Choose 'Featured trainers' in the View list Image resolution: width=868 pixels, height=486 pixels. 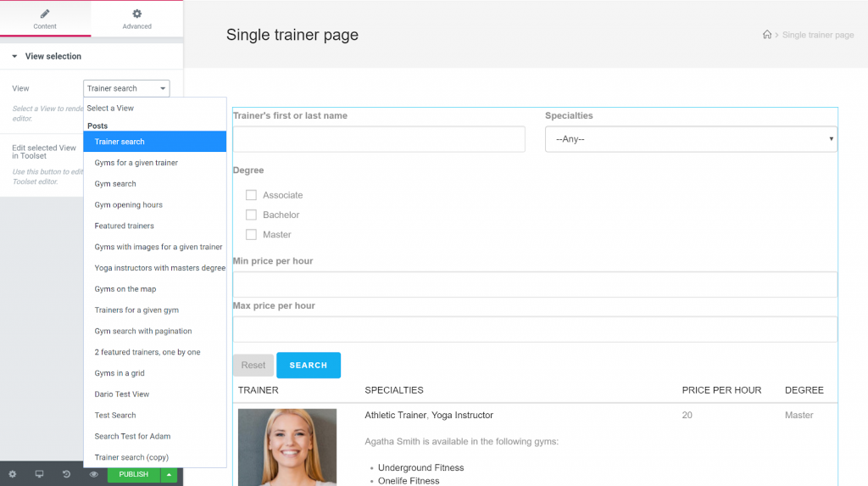(x=125, y=226)
